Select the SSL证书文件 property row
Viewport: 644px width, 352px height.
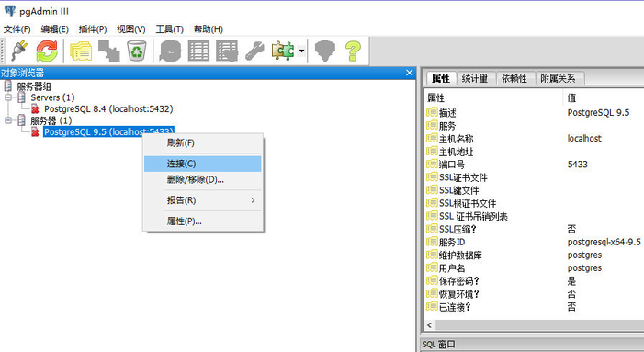535,177
